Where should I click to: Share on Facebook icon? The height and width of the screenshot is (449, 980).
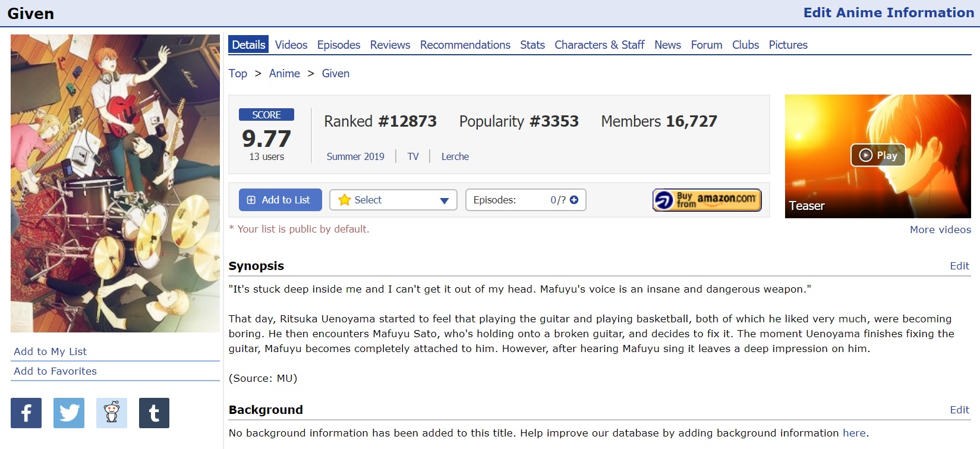point(26,413)
